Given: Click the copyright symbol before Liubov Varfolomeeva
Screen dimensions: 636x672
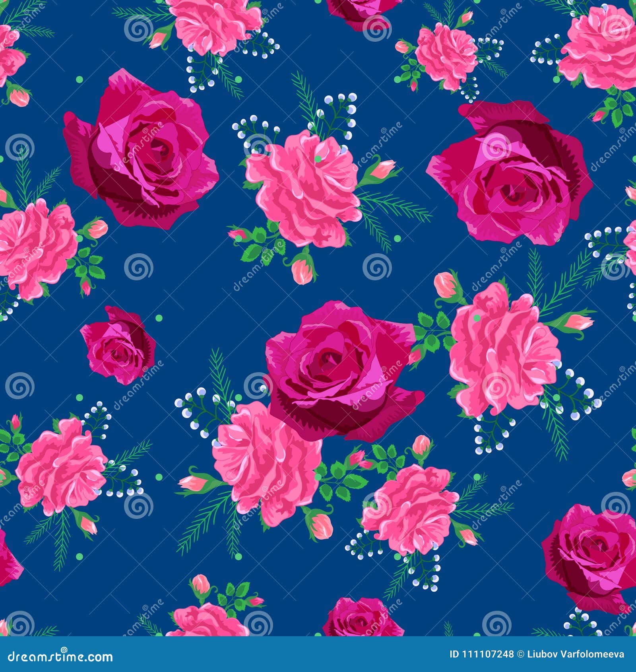Looking at the screenshot, I should click(520, 653).
